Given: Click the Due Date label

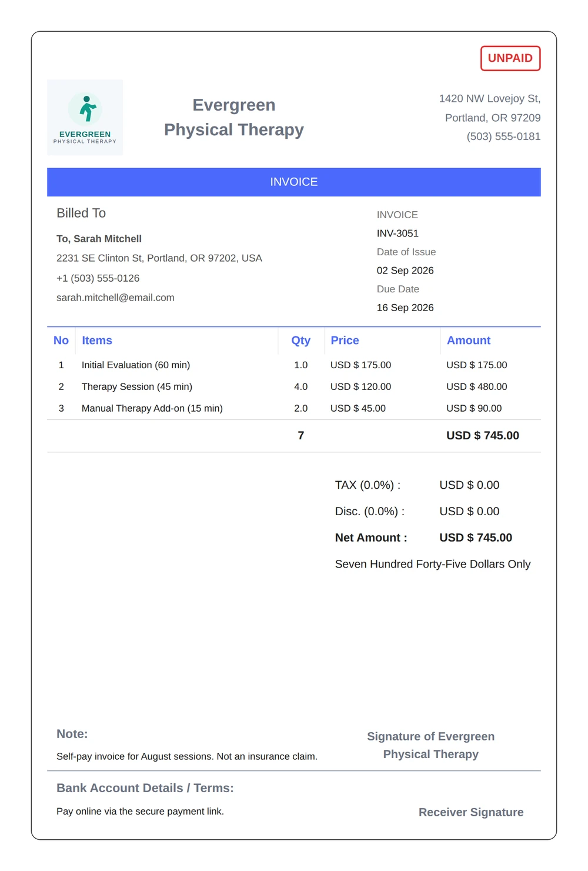Looking at the screenshot, I should (x=398, y=289).
